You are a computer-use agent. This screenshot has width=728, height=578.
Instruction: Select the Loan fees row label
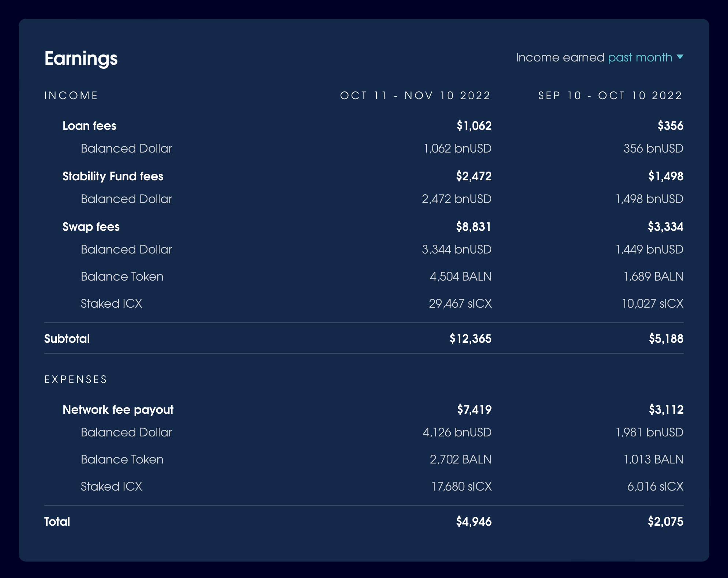89,126
